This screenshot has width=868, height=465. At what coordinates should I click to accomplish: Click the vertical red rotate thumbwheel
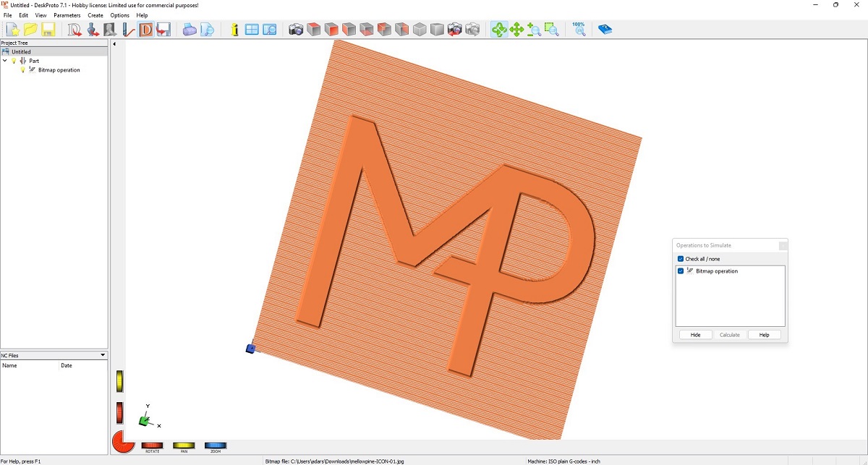click(x=120, y=413)
